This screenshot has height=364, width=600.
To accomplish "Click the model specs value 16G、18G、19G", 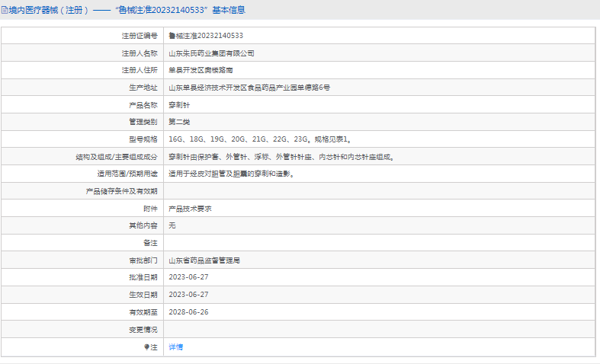I will pos(260,139).
